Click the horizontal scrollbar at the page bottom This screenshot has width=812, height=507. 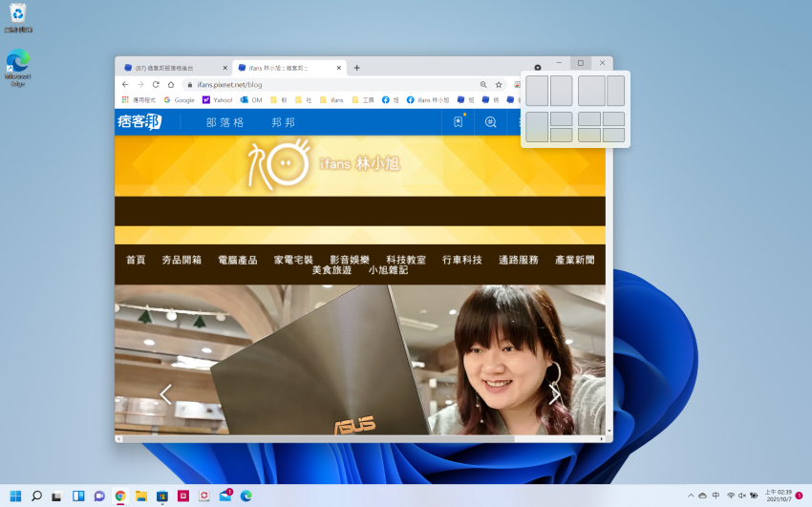318,438
